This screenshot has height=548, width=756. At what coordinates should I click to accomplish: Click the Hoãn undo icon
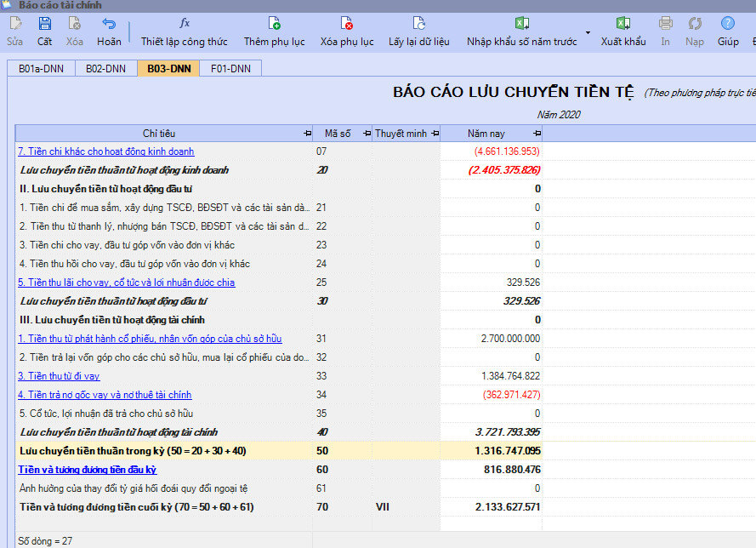[109, 24]
